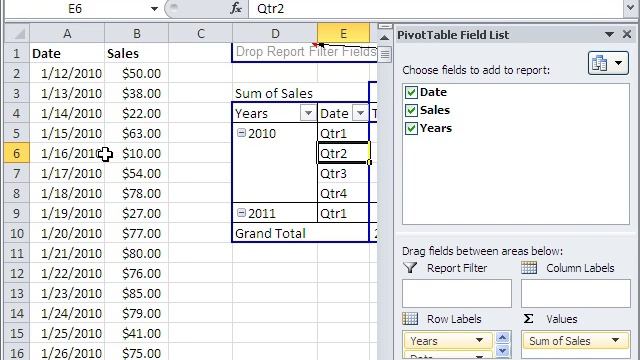The image size is (640, 360).
Task: Click the Sum of Sales pivot cell
Action: 275,93
